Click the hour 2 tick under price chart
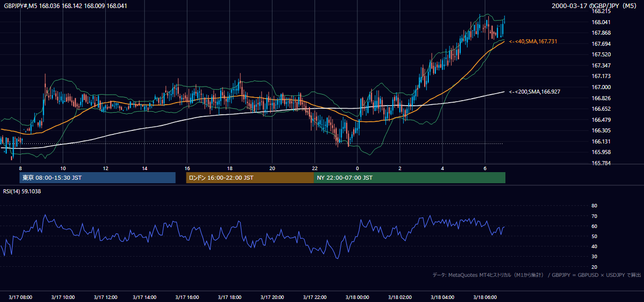This screenshot has width=644, height=302. pos(400,168)
